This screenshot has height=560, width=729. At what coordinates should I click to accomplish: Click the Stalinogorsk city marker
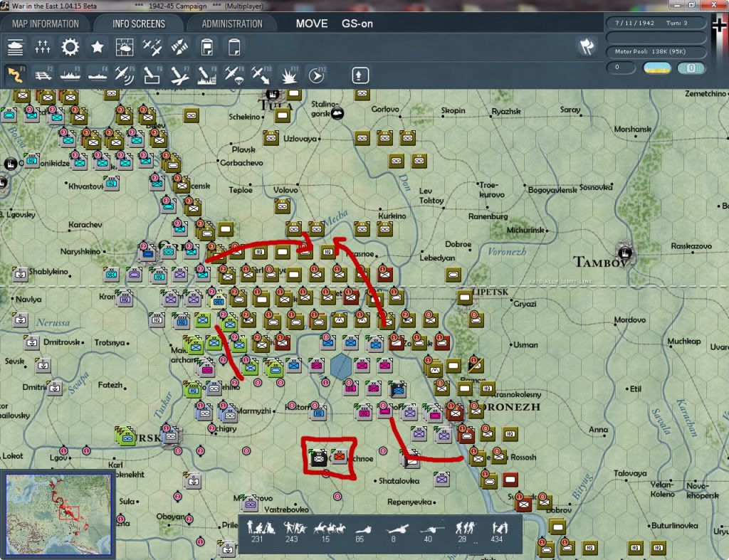pos(337,113)
